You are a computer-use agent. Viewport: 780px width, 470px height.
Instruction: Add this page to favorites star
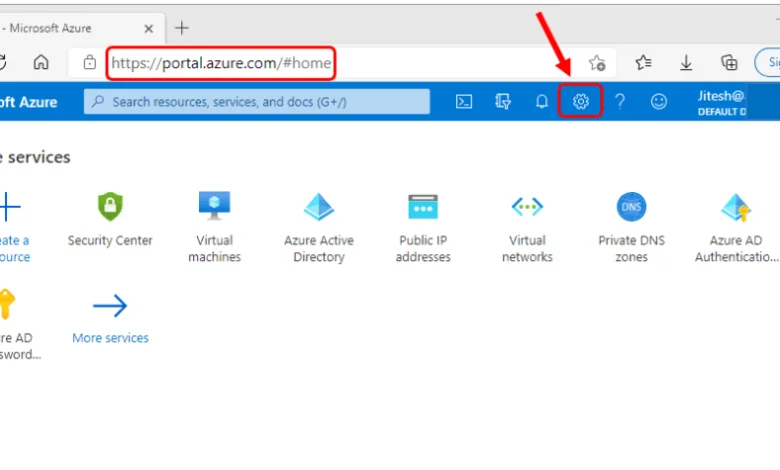coord(597,62)
